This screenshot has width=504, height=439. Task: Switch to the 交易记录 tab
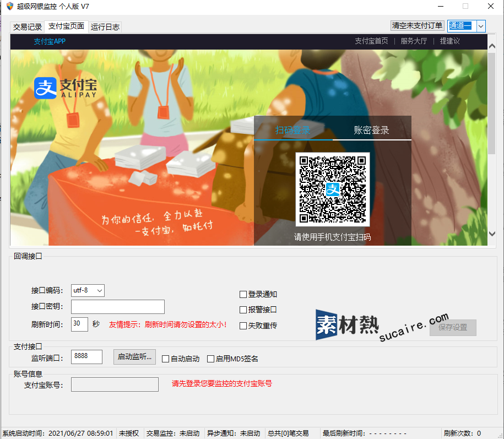pos(28,27)
